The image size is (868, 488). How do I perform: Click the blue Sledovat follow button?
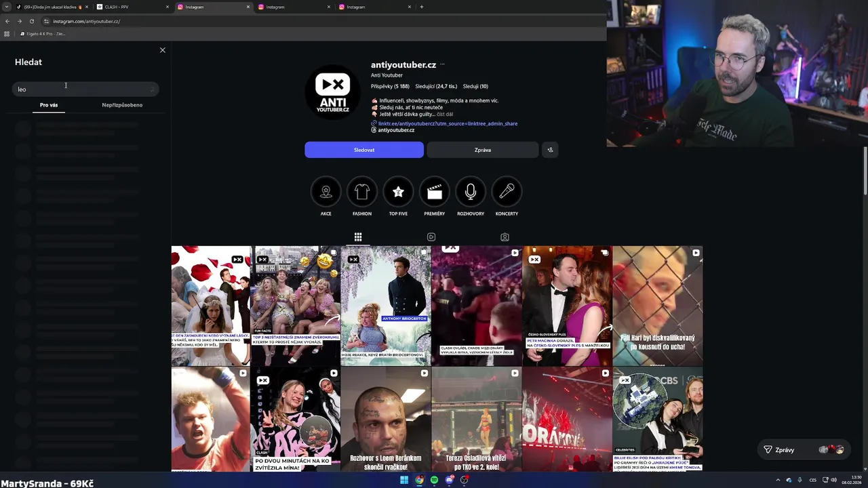tap(364, 150)
